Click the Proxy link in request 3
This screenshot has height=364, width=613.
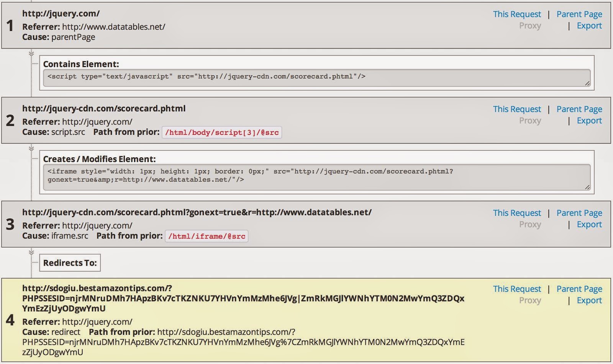pyautogui.click(x=530, y=224)
